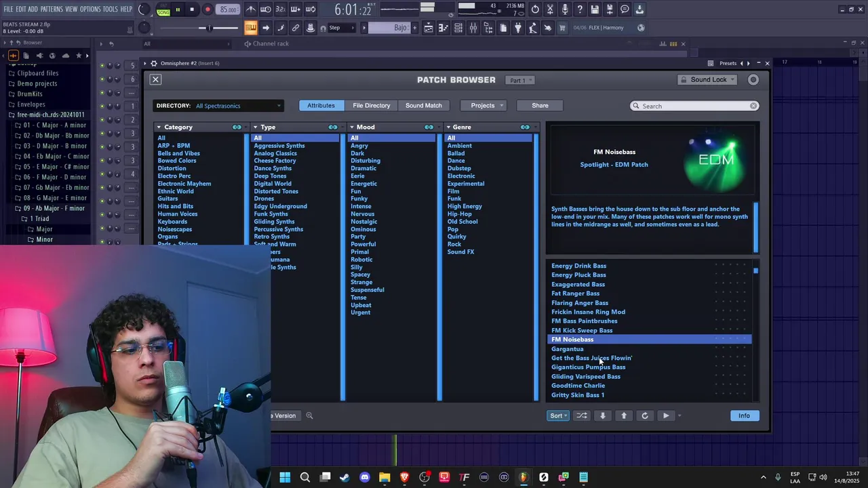Click the Info button
The width and height of the screenshot is (868, 488).
tap(744, 415)
